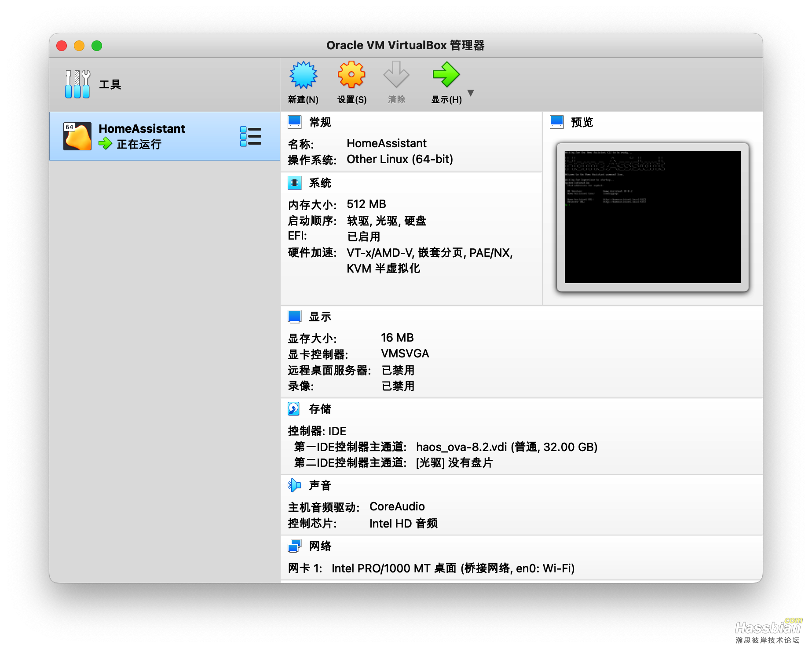Screen dimensions: 812x648
Task: Open the 显示 section heading
Action: pos(320,317)
